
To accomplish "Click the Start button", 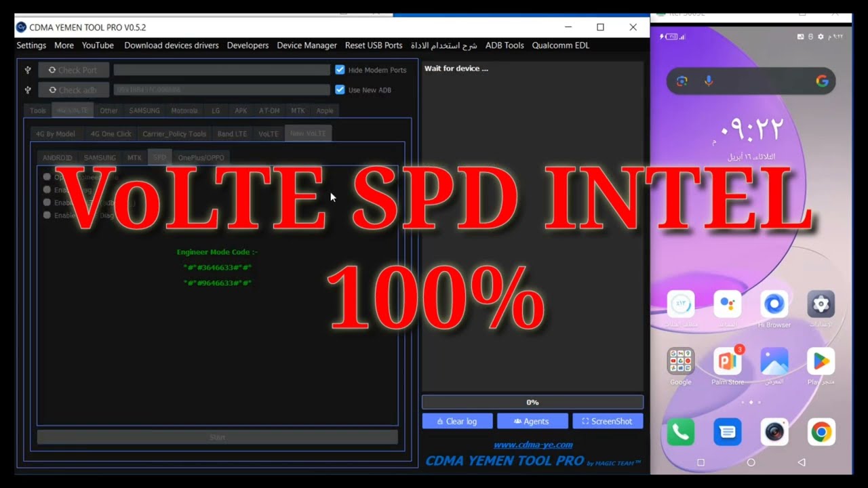I will (217, 437).
